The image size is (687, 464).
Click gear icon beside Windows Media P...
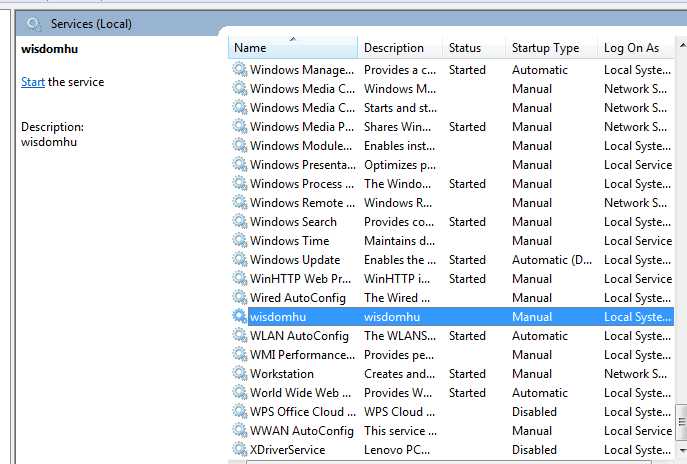(240, 127)
